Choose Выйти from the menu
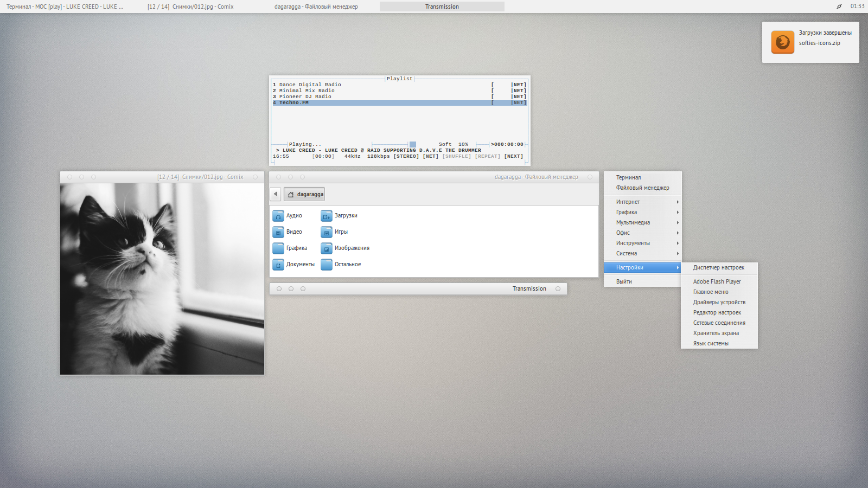Viewport: 868px width, 488px height. pyautogui.click(x=642, y=282)
